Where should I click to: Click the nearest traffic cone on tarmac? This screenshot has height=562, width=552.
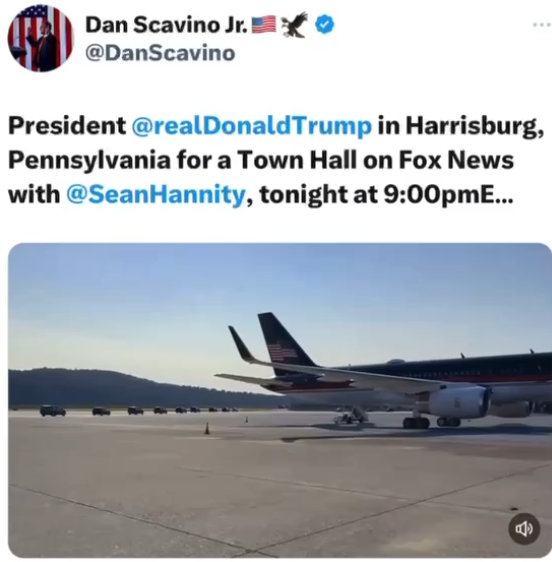point(207,428)
